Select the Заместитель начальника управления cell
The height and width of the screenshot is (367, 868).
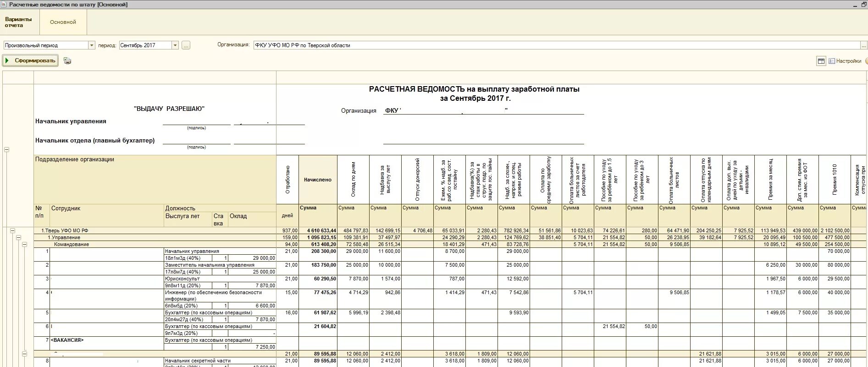(220, 265)
